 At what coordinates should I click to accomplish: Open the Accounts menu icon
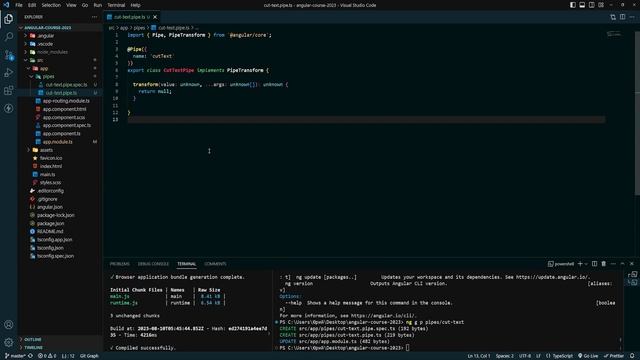click(9, 325)
